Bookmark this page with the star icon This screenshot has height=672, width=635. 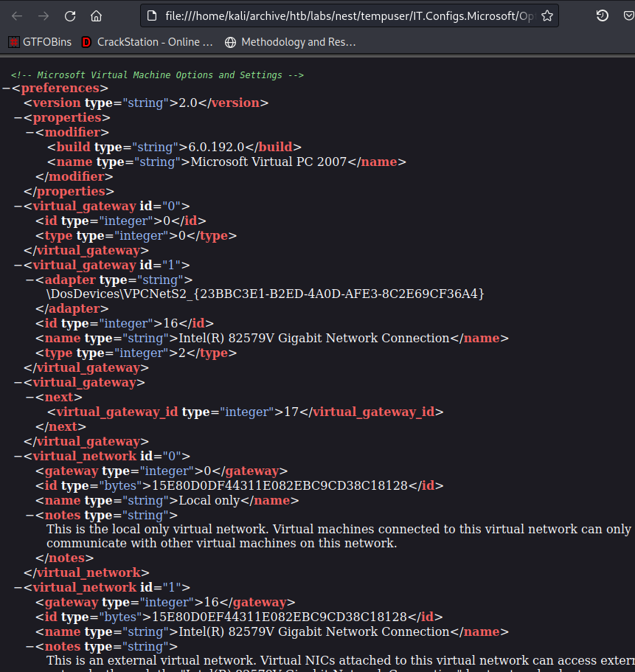click(547, 16)
